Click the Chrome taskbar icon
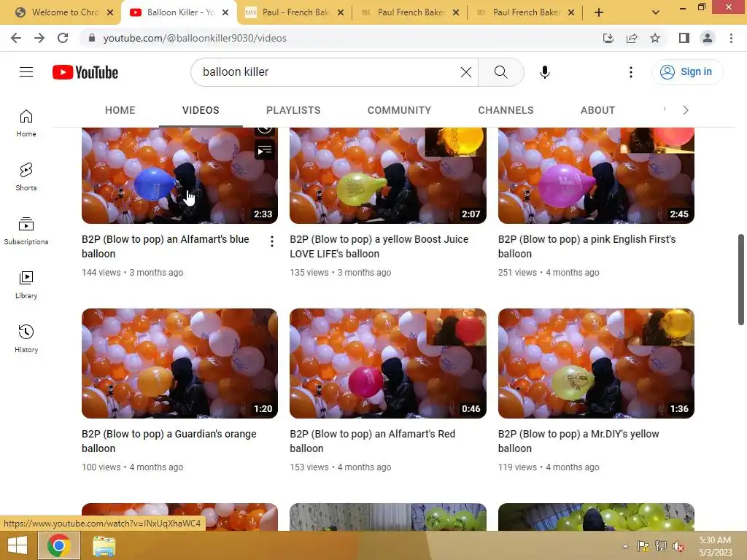The height and width of the screenshot is (560, 747). click(x=58, y=545)
